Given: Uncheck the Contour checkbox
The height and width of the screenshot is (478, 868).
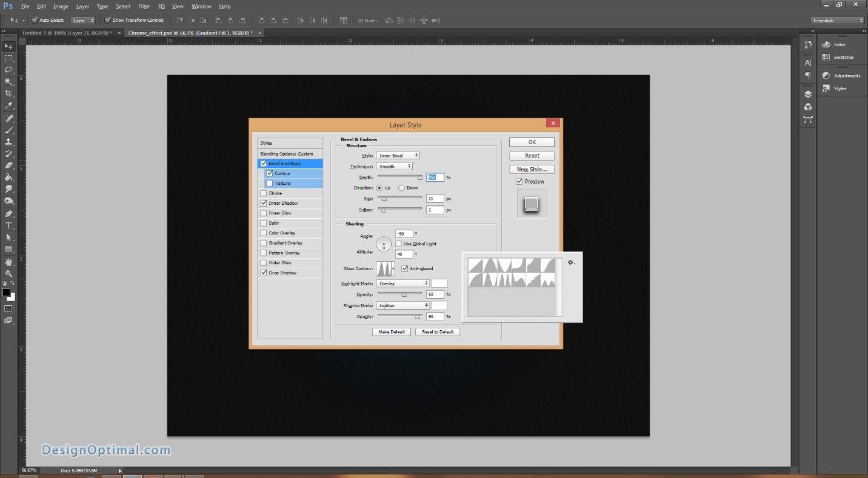Looking at the screenshot, I should [x=270, y=173].
